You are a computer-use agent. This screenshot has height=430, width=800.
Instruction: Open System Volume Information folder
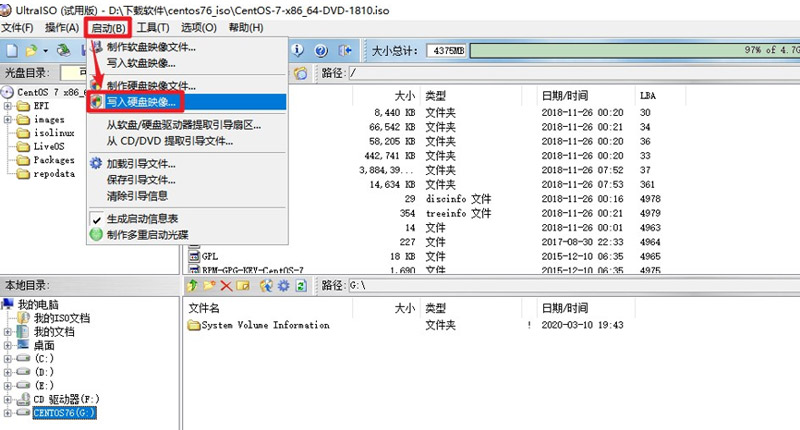[x=265, y=325]
